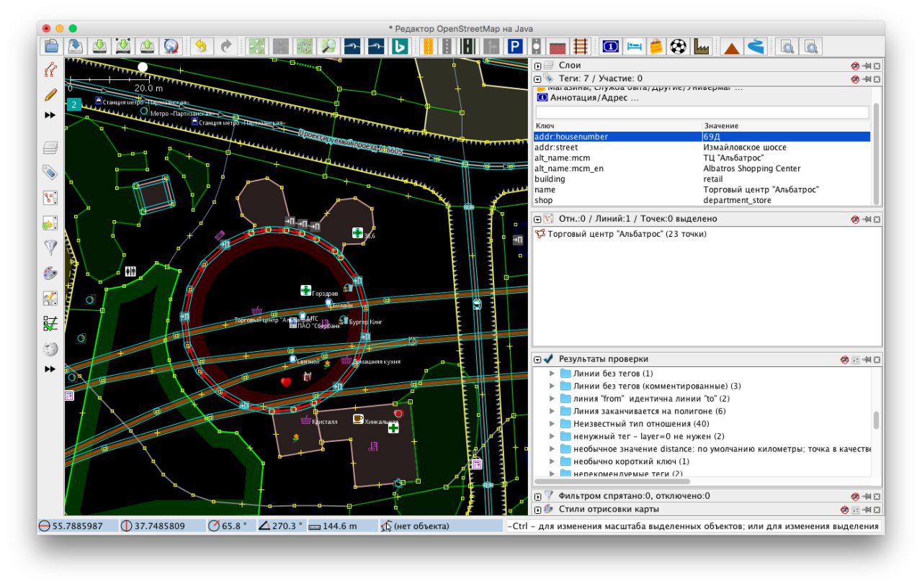Select the addr:housenumber tag row

[702, 137]
